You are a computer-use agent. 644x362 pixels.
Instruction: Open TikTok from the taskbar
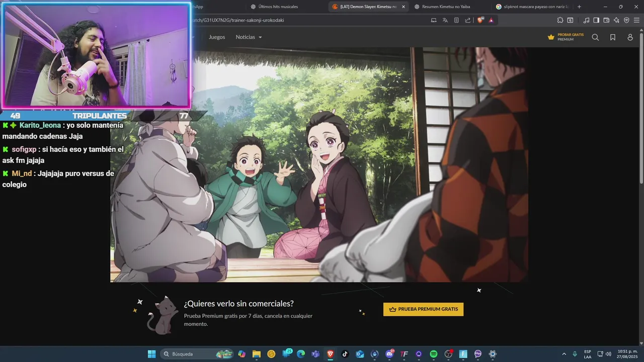pyautogui.click(x=345, y=354)
